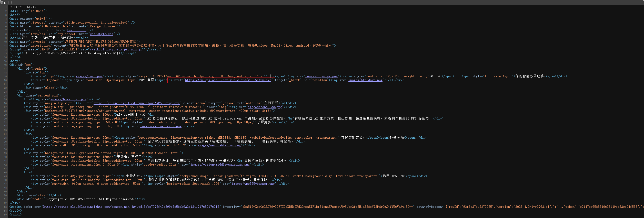Click the X-UA-Compatible meta line
The width and height of the screenshot is (644, 218).
pyautogui.click(x=65, y=26)
